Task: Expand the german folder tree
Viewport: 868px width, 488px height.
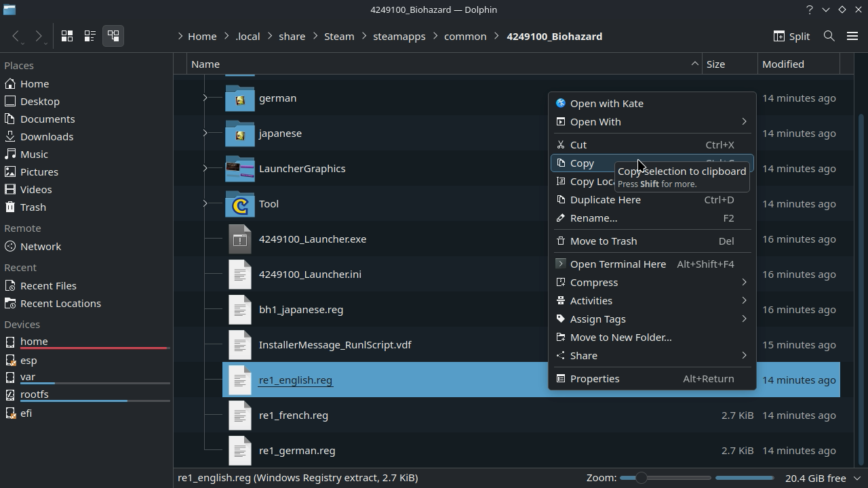Action: (205, 98)
